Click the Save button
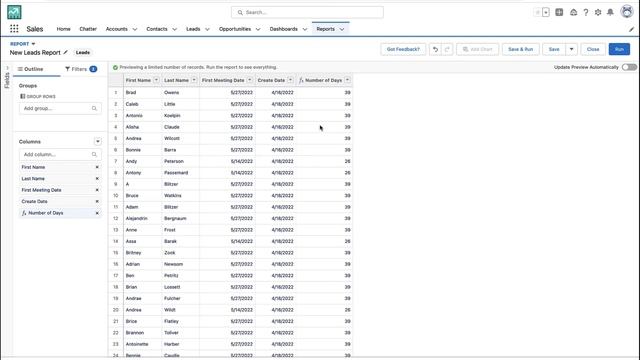Viewport: 640px width, 360px height. 554,49
